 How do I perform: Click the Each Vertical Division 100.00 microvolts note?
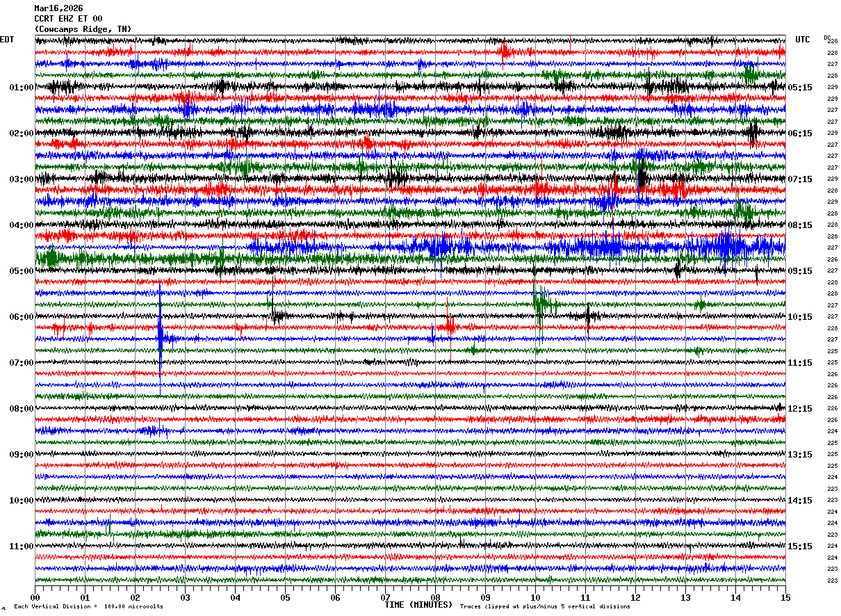tap(88, 606)
